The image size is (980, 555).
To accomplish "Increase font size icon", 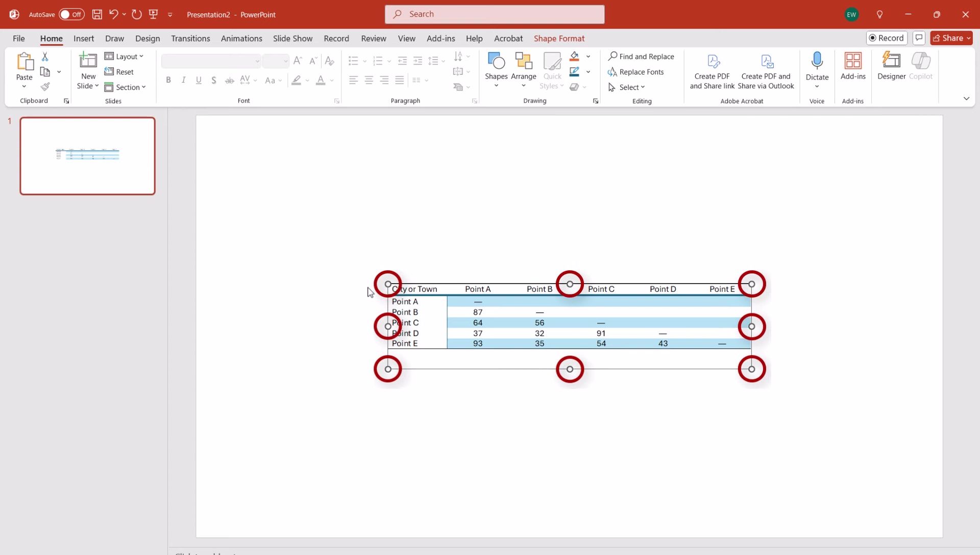I will [x=298, y=61].
